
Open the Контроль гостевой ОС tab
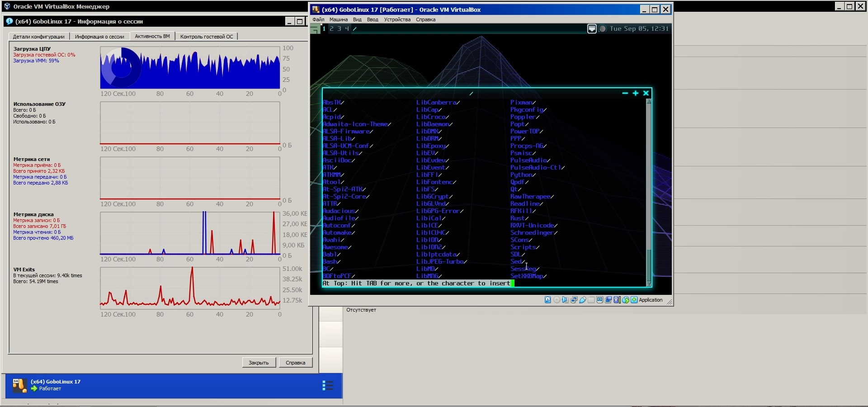[207, 37]
